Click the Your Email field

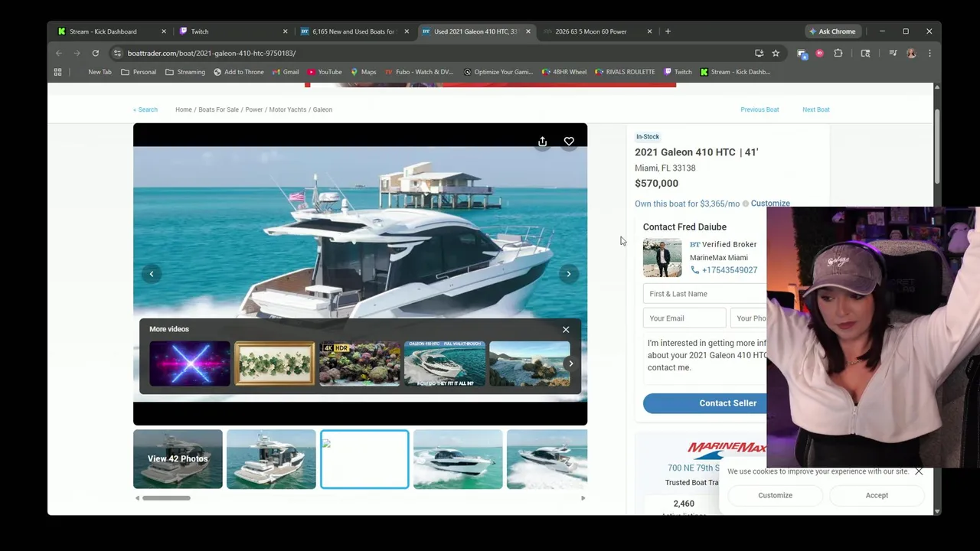pyautogui.click(x=684, y=318)
